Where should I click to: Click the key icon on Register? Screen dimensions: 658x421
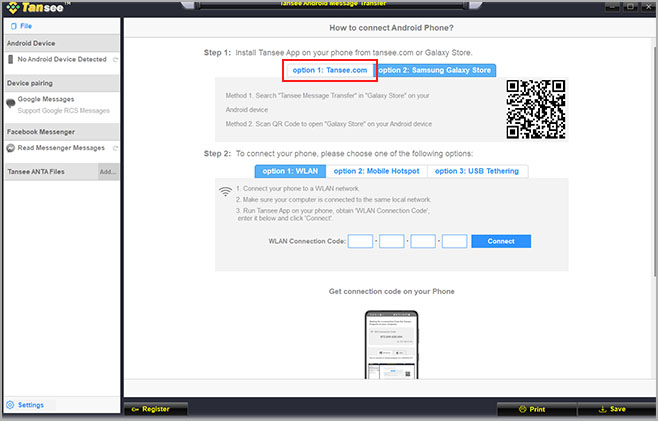coord(135,409)
